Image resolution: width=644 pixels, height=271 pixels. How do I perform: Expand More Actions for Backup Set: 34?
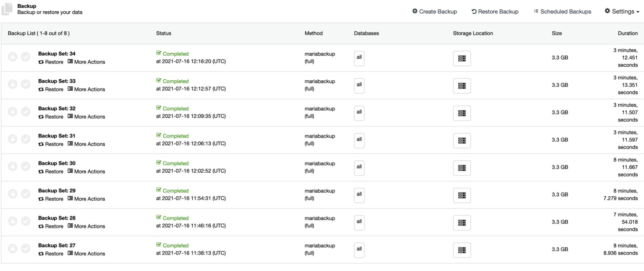(86, 62)
